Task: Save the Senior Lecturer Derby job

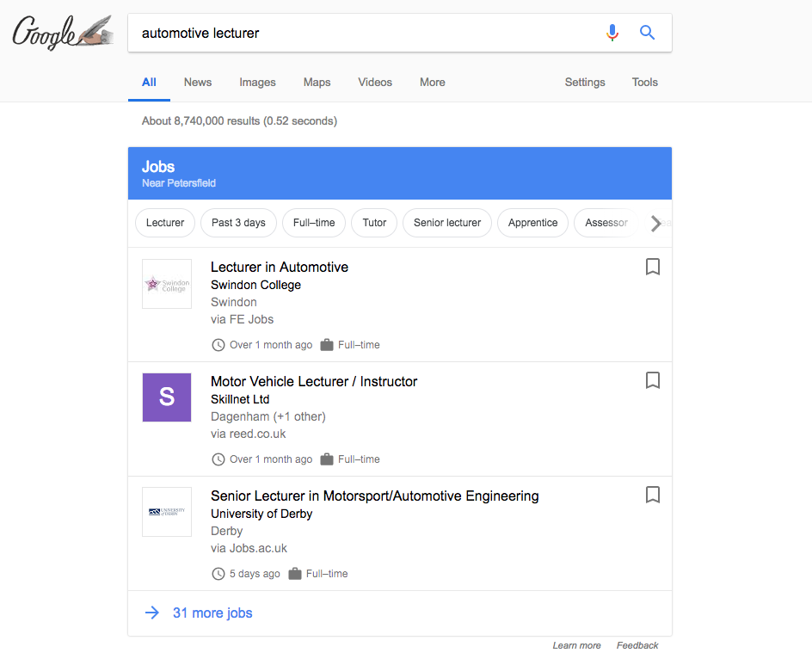Action: (x=653, y=495)
